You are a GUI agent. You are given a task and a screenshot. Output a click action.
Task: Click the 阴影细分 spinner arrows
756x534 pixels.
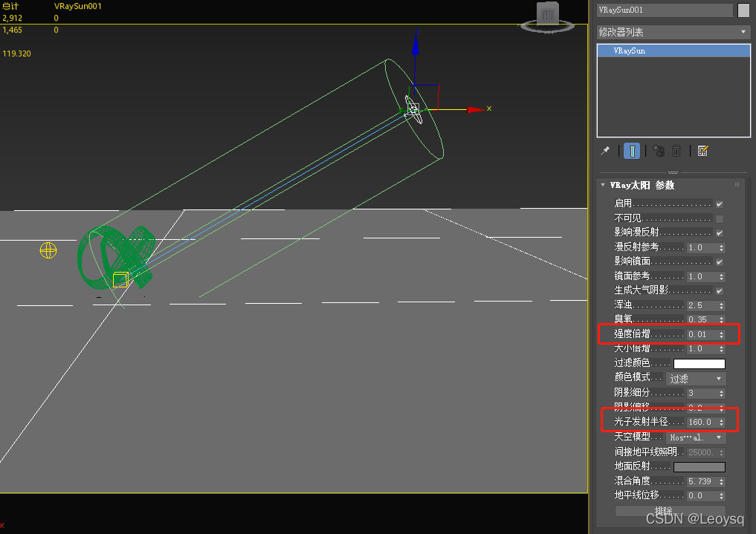[x=722, y=393]
